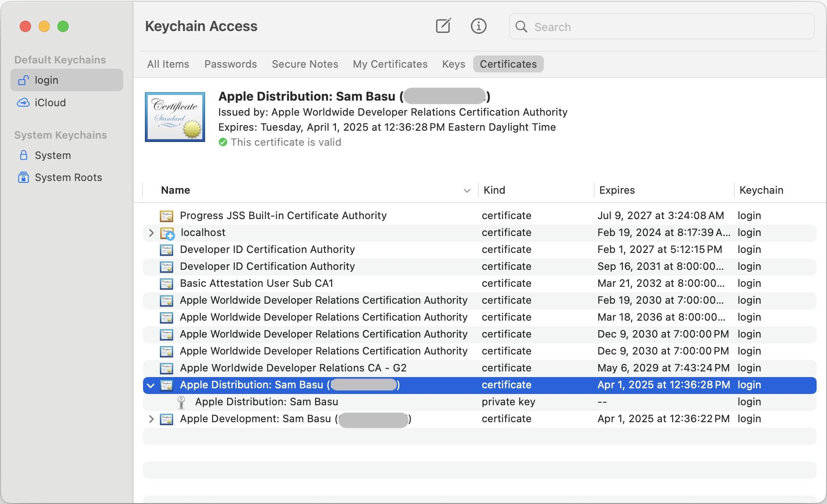Click the Progress JSS certificate row icon
The height and width of the screenshot is (504, 827).
(x=167, y=216)
